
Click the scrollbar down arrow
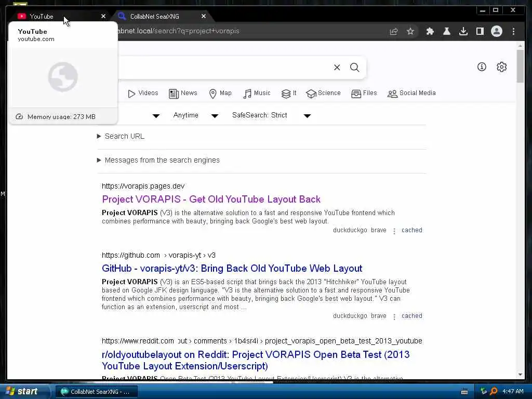click(x=520, y=375)
